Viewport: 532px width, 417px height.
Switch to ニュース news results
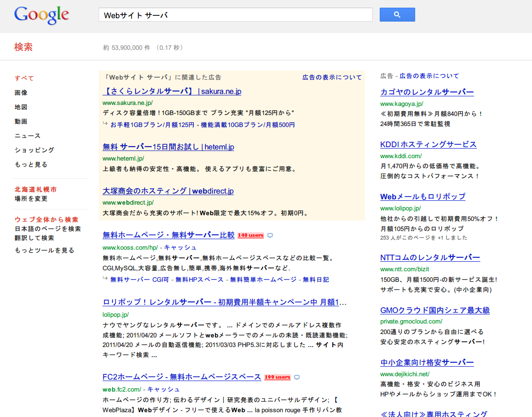(x=27, y=136)
